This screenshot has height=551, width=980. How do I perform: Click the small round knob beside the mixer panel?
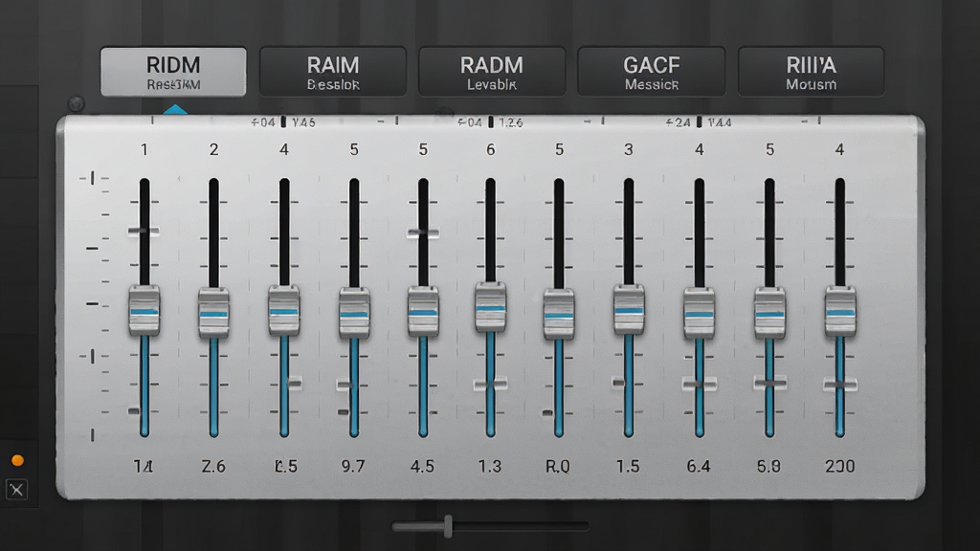(x=77, y=103)
